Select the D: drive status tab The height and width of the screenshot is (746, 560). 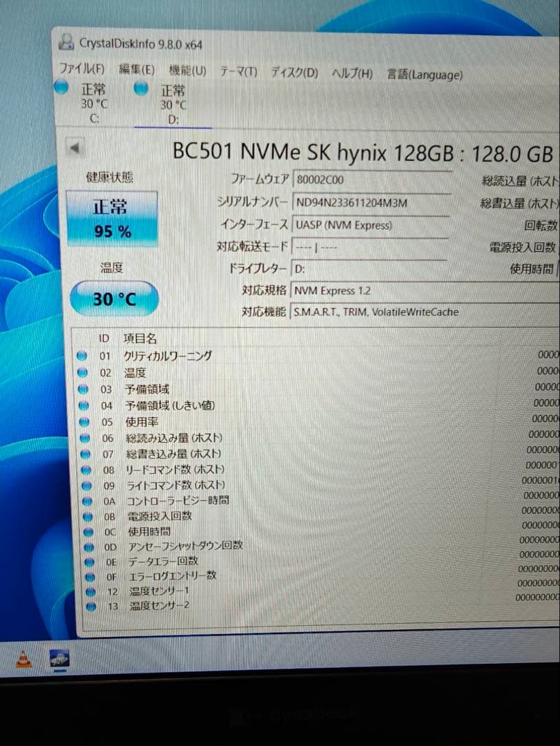coord(173,105)
